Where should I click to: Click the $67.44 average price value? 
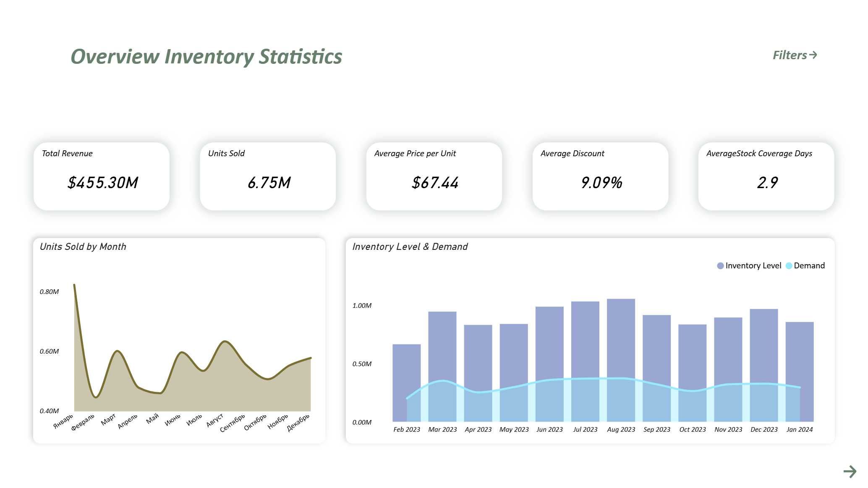(435, 183)
